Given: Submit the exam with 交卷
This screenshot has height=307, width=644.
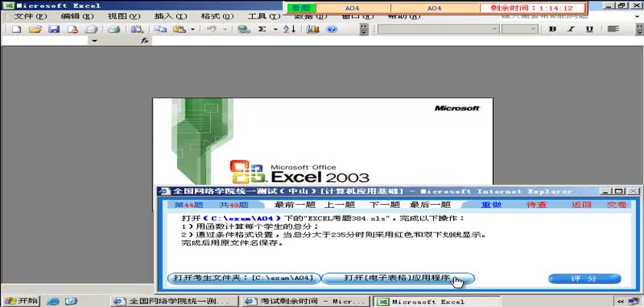Looking at the screenshot, I should tap(616, 205).
